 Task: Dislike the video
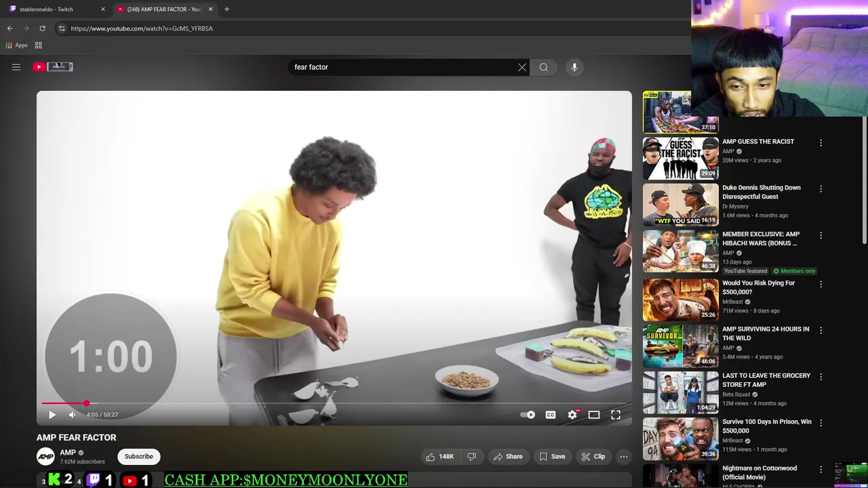pyautogui.click(x=472, y=457)
